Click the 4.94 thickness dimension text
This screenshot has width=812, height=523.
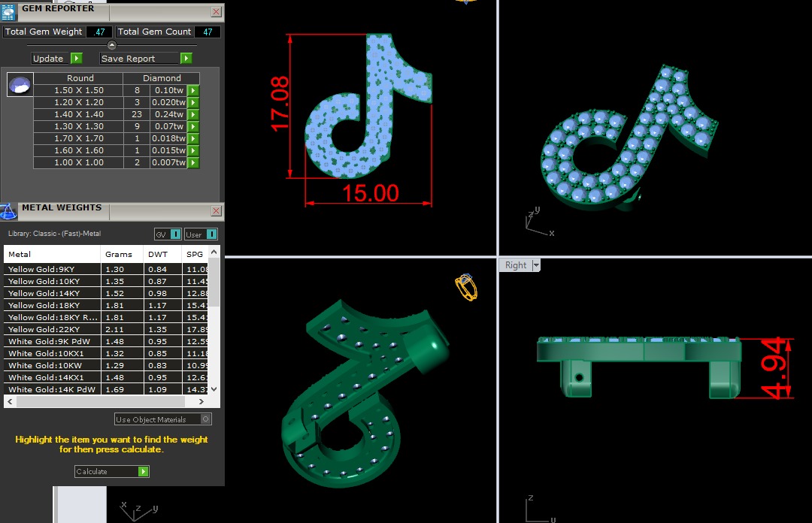coord(771,368)
